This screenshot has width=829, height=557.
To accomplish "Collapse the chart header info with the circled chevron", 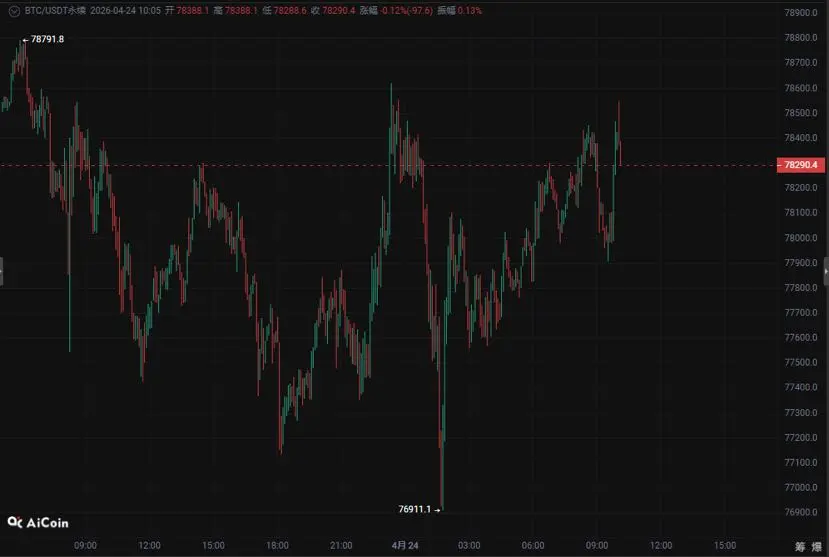I will (14, 11).
